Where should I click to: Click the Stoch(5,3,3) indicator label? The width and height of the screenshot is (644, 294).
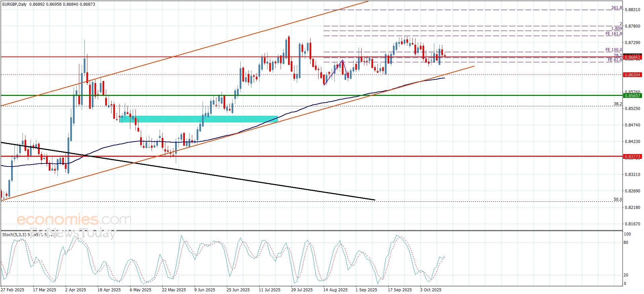(x=14, y=234)
